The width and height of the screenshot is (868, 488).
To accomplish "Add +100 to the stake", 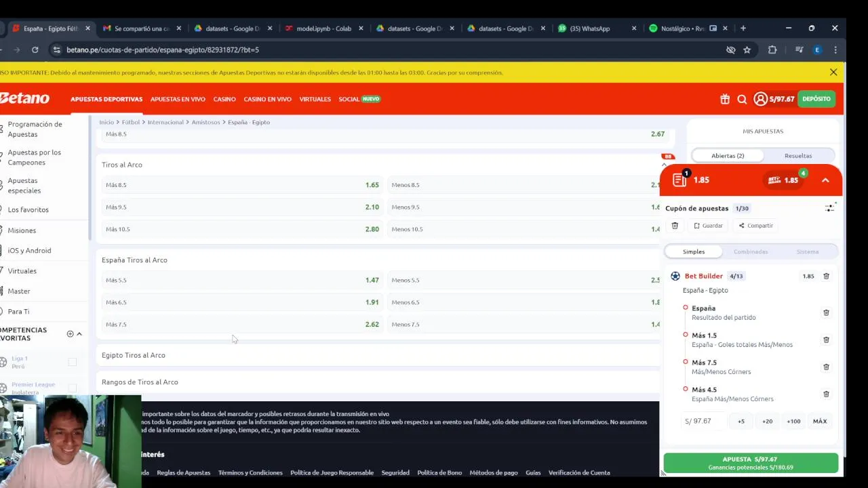I will click(793, 421).
